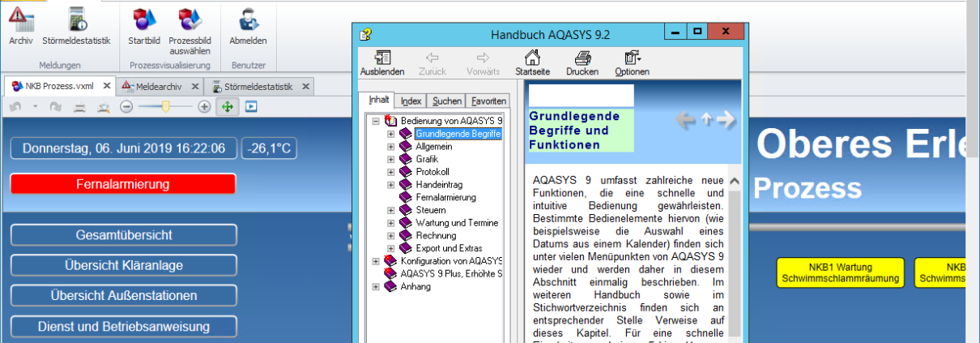Click the Vorwärts arrow in Handbuch

[483, 63]
